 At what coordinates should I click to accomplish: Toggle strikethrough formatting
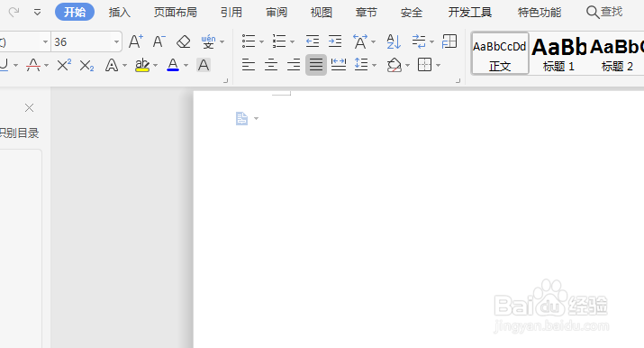pos(33,65)
